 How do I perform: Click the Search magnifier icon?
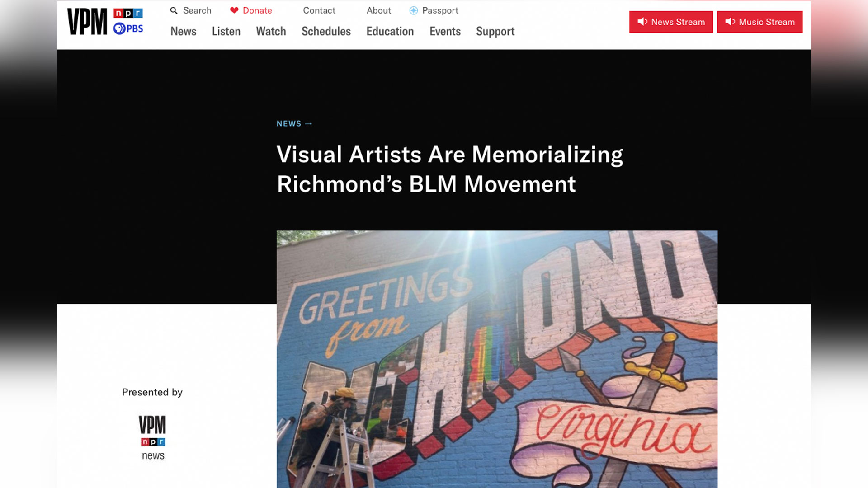[x=173, y=10]
